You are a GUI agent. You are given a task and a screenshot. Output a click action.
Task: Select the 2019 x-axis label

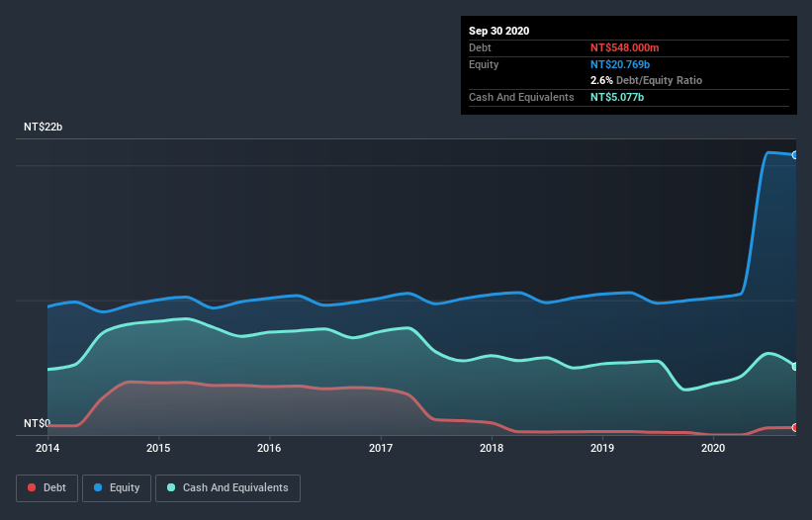pyautogui.click(x=602, y=448)
